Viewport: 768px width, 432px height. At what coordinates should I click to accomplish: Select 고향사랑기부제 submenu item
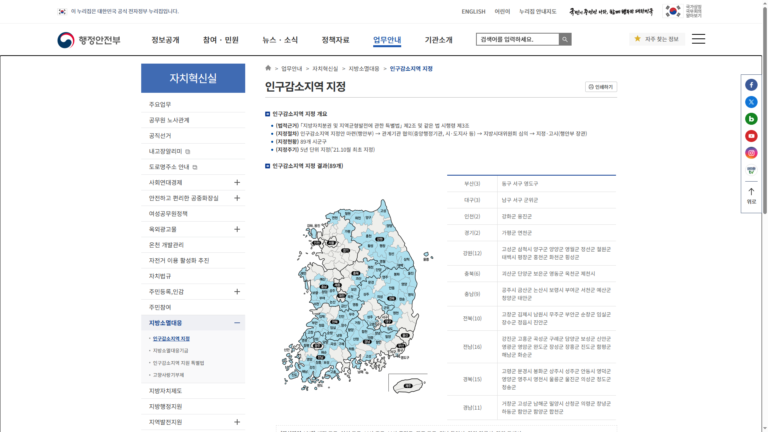click(x=168, y=375)
